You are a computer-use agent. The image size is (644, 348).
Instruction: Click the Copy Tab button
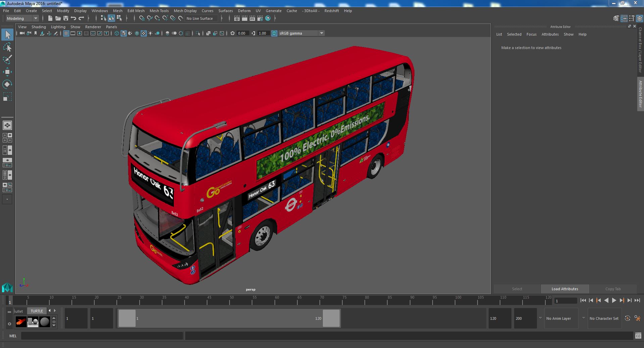click(x=613, y=289)
